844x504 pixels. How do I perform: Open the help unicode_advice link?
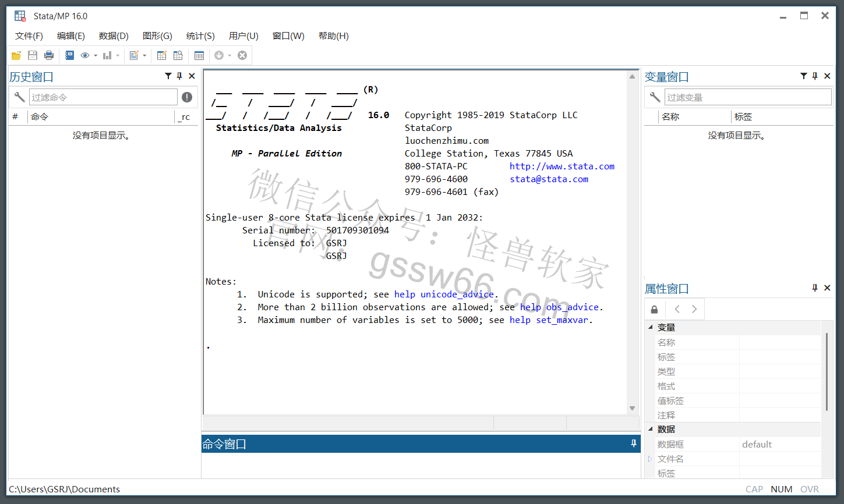[445, 294]
